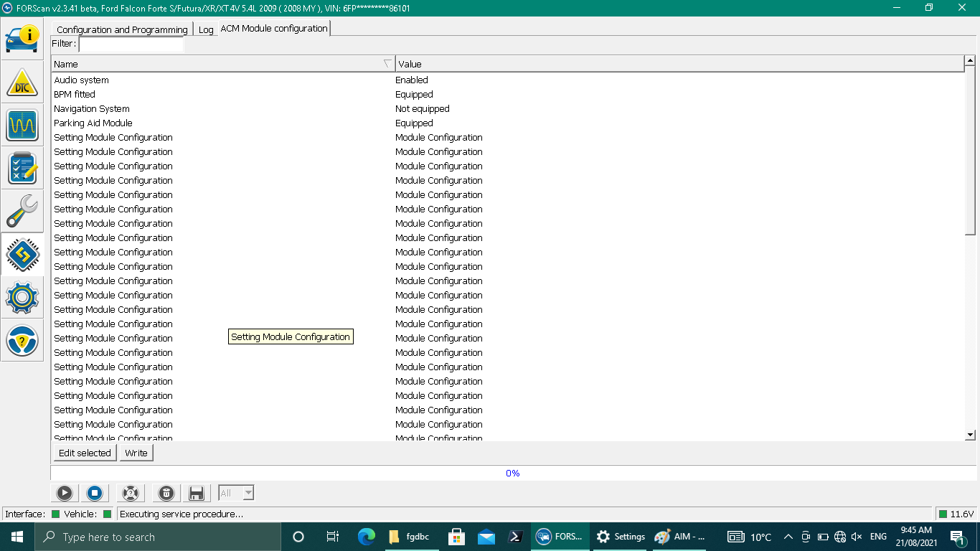Open the 'All' dropdown in bottom toolbar

pyautogui.click(x=236, y=493)
